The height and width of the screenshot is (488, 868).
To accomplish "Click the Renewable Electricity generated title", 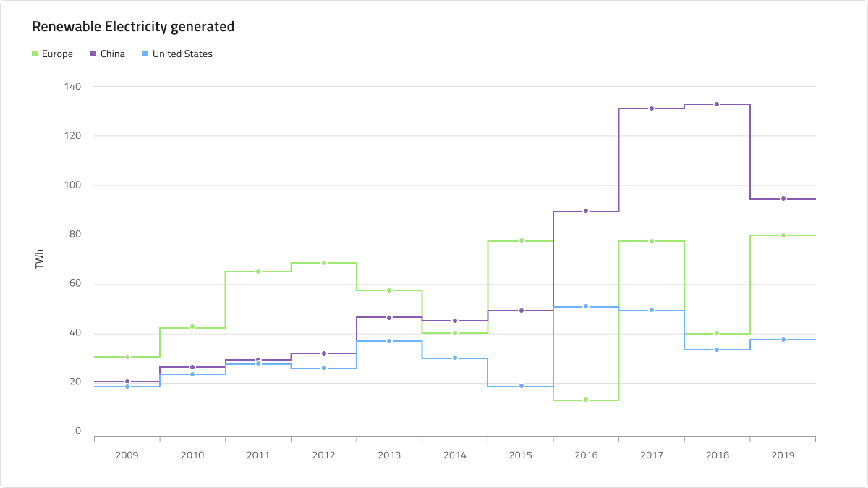I will 133,27.
